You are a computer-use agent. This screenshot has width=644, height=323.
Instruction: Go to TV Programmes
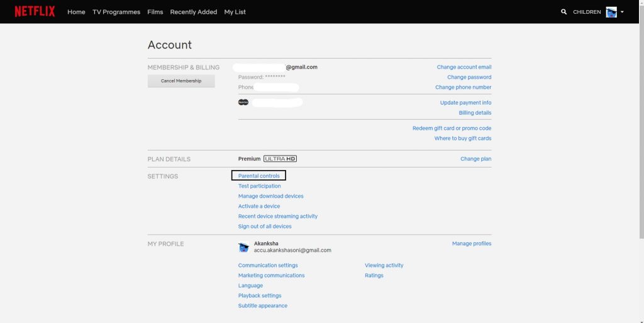point(116,12)
